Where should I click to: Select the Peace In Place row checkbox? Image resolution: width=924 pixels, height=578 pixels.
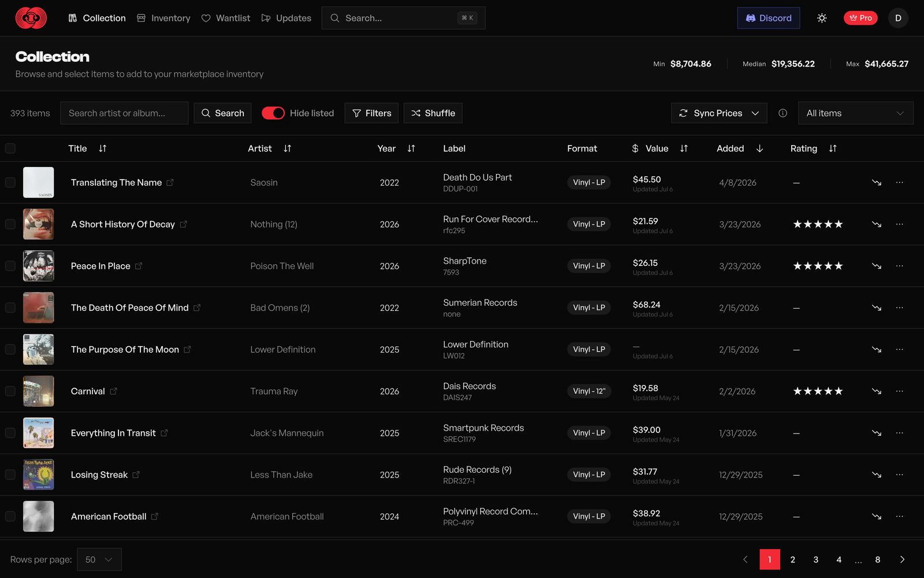coord(10,266)
